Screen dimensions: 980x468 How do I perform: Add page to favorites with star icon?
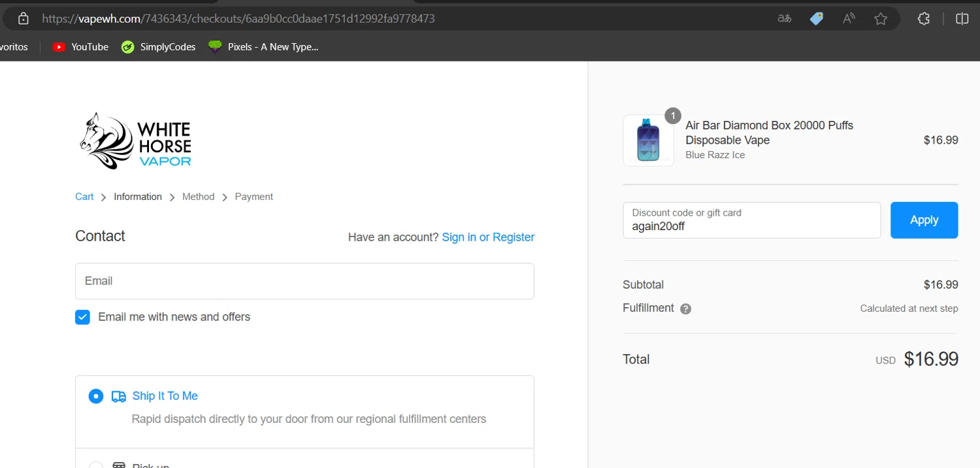click(881, 19)
